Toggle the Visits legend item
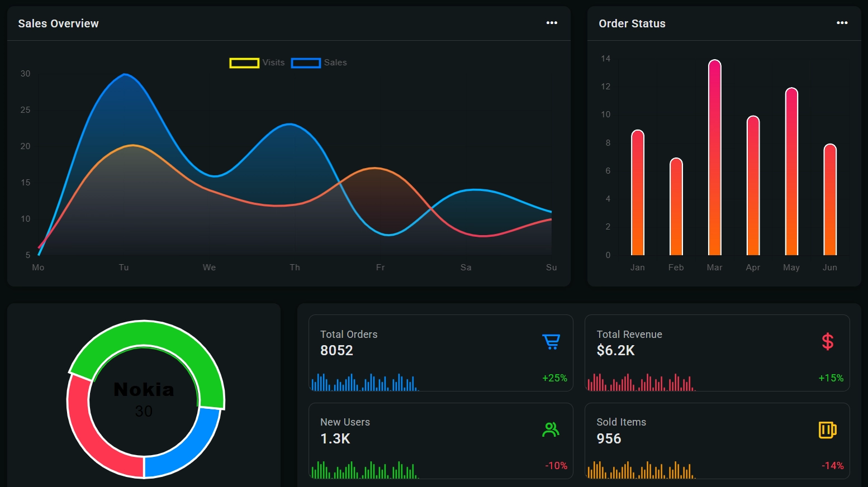Screen dimensions: 868x487 click(257, 63)
